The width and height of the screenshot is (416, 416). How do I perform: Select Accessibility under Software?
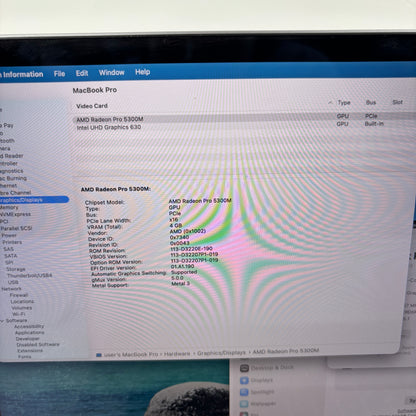[x=29, y=326]
